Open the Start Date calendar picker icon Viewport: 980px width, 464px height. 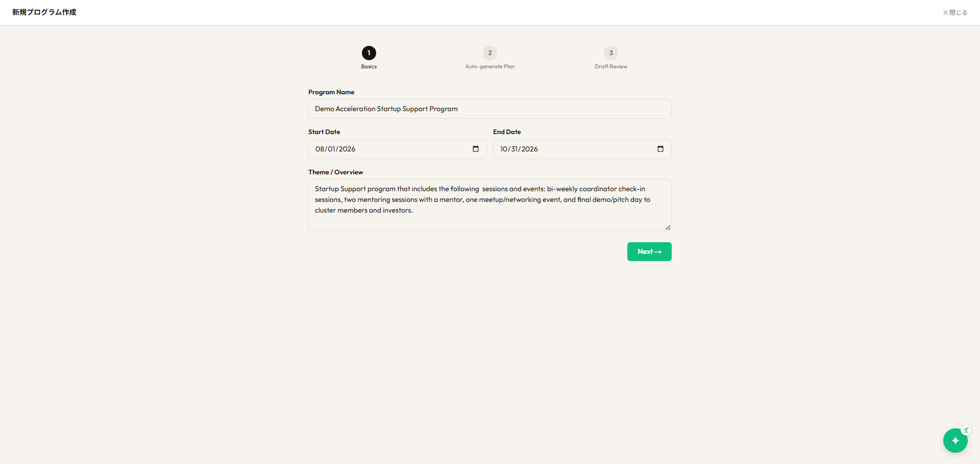point(476,149)
